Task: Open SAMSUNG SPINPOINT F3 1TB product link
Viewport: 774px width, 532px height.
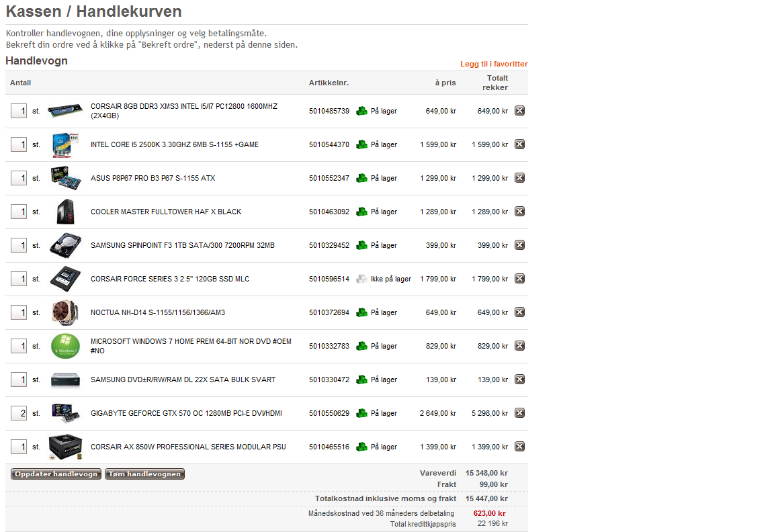Action: click(x=183, y=245)
